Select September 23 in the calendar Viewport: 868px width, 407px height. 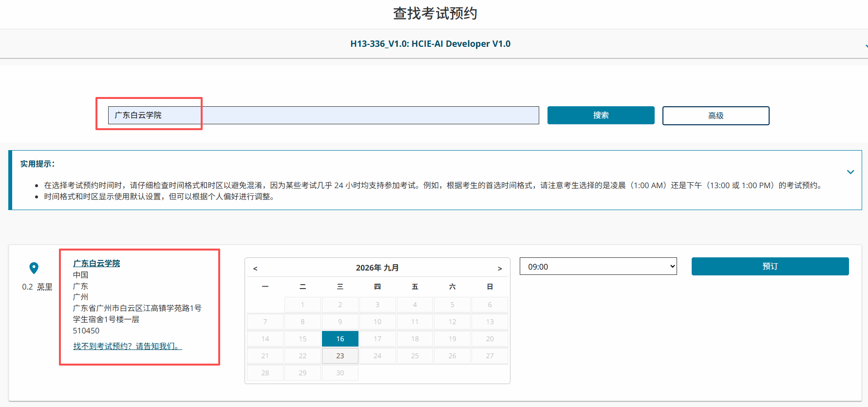point(340,356)
